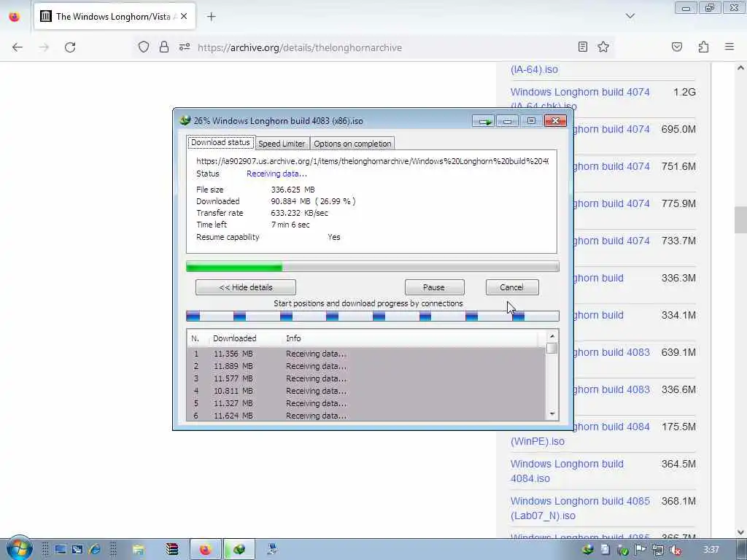Select connection row 6 with 11.624 MB

pos(366,416)
